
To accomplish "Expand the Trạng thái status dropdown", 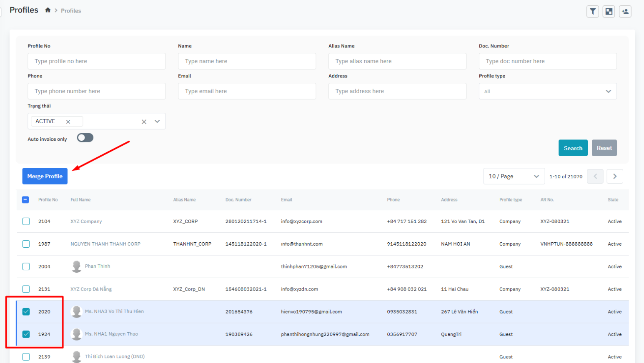I will pos(157,122).
